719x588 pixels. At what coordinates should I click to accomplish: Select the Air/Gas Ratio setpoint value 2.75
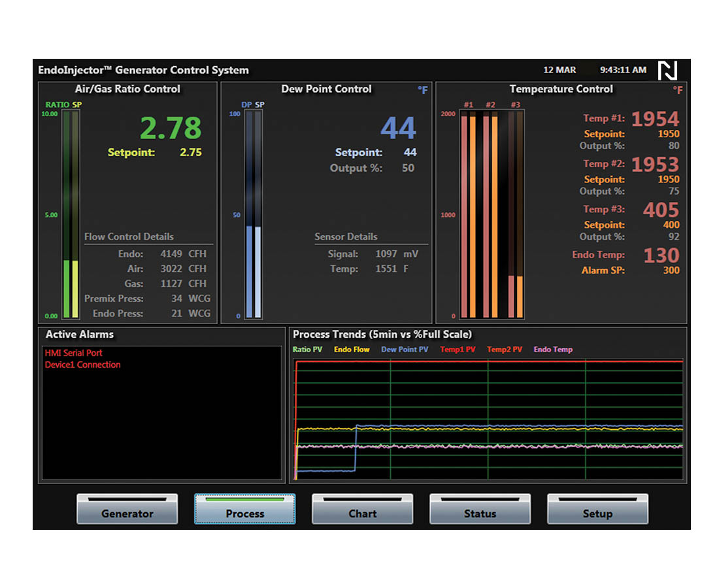tap(191, 152)
